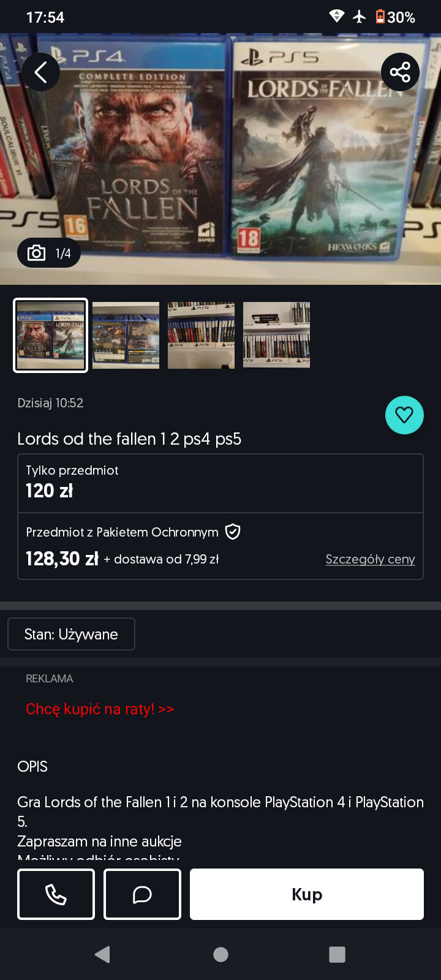The image size is (441, 980).
Task: Open Szczegóły ceny price details link
Action: point(370,559)
